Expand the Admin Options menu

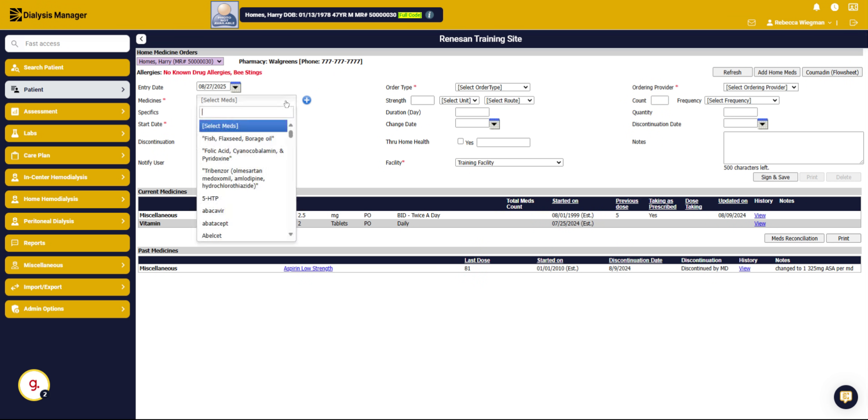pos(67,309)
